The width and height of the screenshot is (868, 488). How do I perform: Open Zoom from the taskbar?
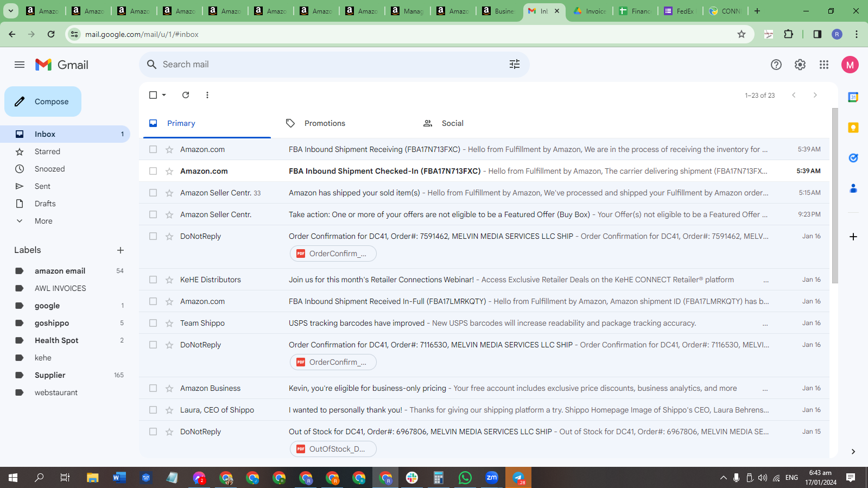coord(492,478)
